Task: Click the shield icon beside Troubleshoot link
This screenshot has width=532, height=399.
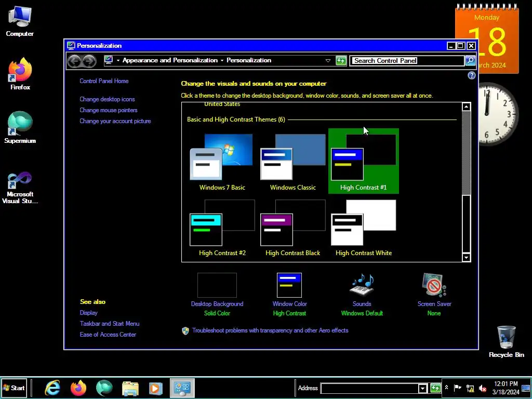Action: tap(185, 331)
